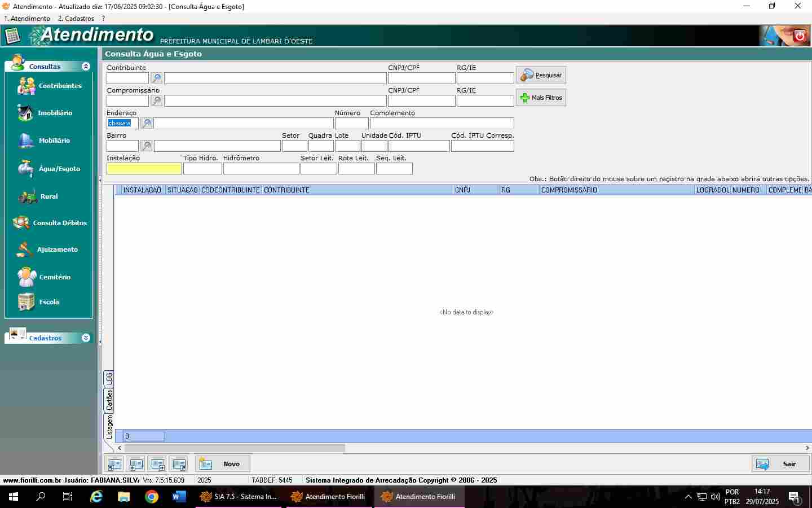Image resolution: width=812 pixels, height=508 pixels.
Task: Click the red power icon in header
Action: [799, 37]
